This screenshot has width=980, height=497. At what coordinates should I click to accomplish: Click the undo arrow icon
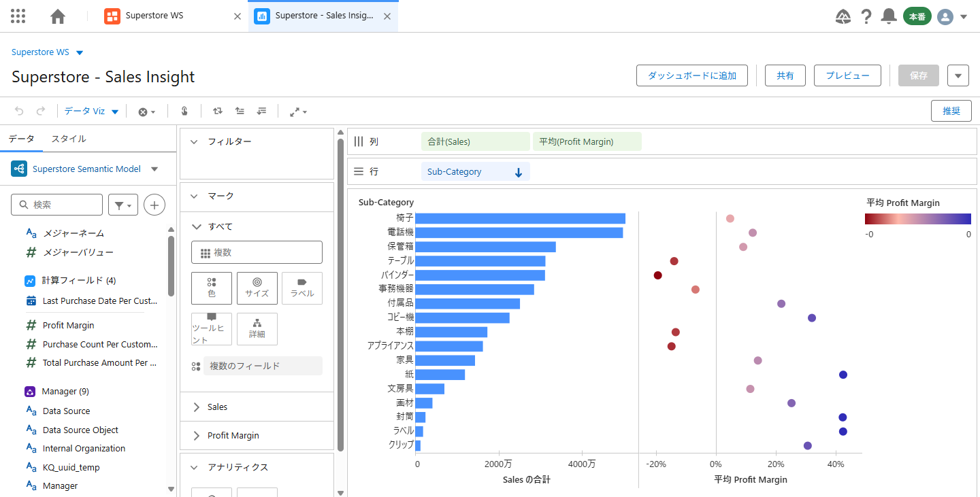[x=19, y=111]
